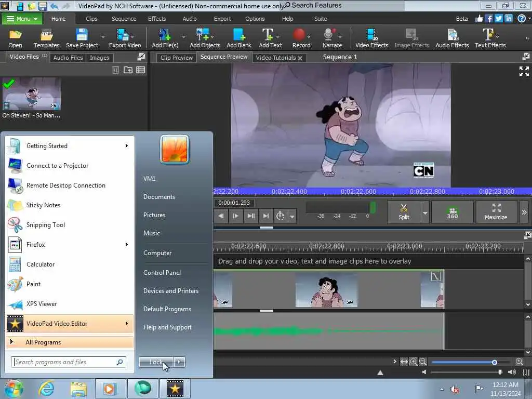This screenshot has width=532, height=399.
Task: Expand the shutdown options arrow next to Lock
Action: 179,362
